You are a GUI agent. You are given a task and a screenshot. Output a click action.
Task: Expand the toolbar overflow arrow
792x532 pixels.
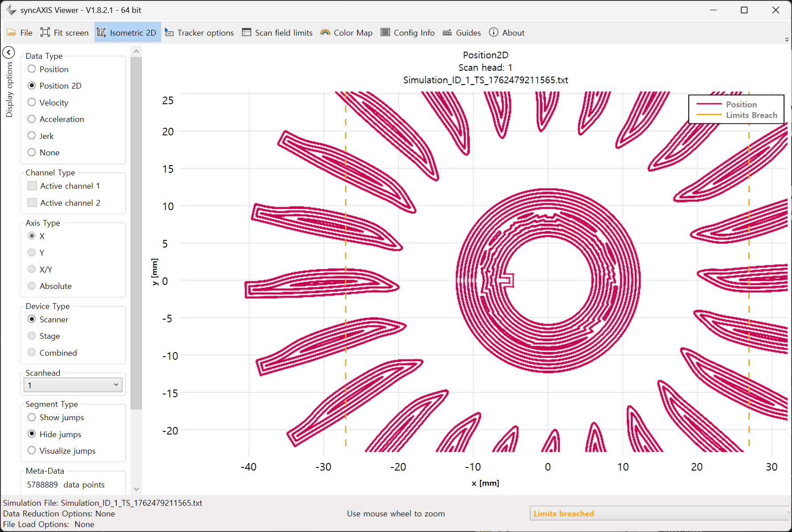point(787,40)
